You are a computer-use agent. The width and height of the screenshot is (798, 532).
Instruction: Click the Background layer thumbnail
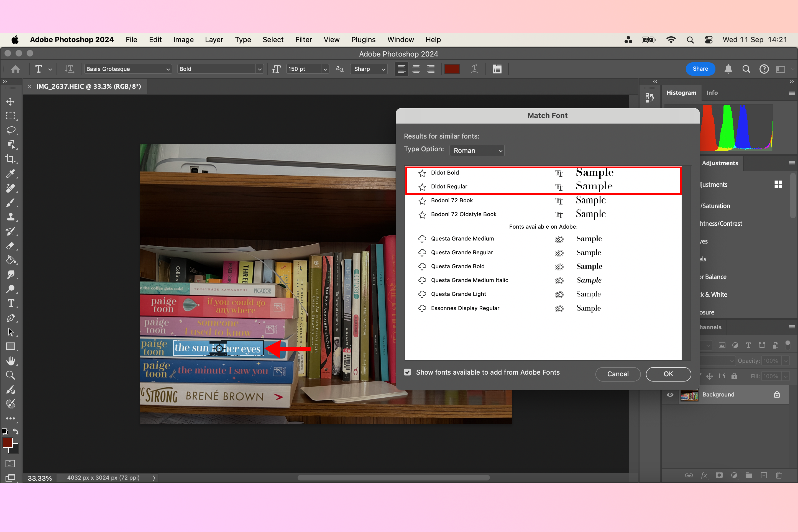coord(689,395)
